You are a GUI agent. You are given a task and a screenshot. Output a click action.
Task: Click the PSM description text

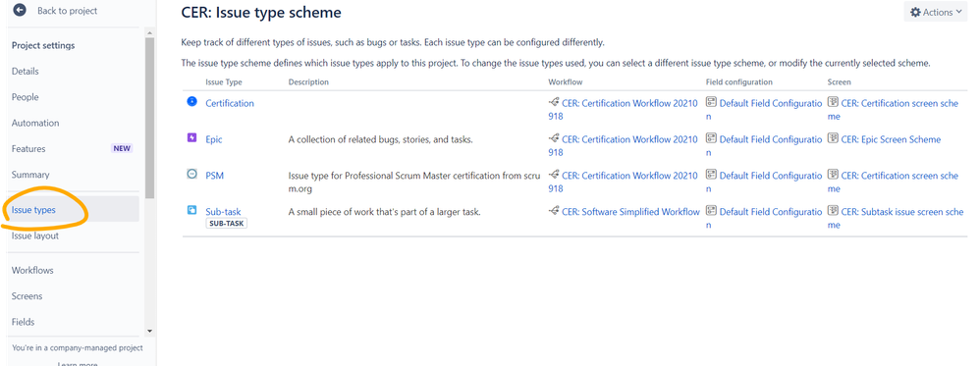(x=414, y=182)
